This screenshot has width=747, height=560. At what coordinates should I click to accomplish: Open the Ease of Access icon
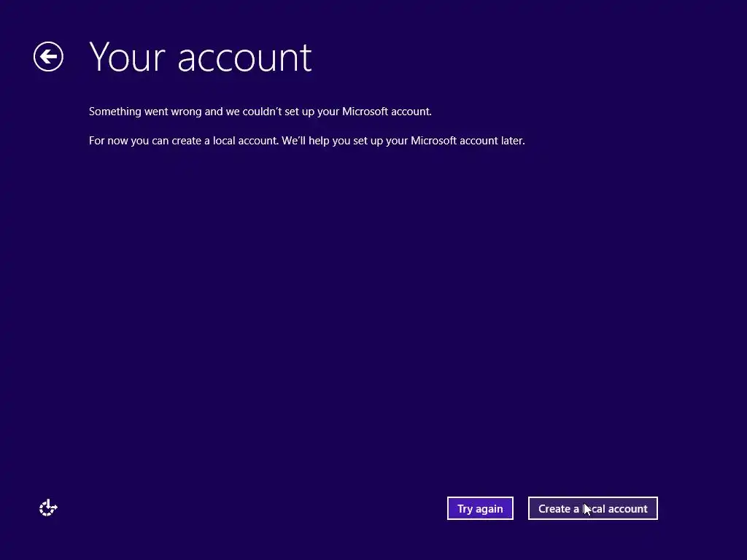click(x=48, y=508)
